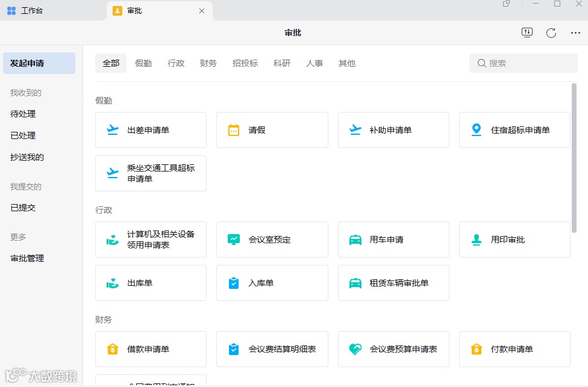Click the 入库单 clipboard icon
The width and height of the screenshot is (588, 387).
pyautogui.click(x=234, y=283)
